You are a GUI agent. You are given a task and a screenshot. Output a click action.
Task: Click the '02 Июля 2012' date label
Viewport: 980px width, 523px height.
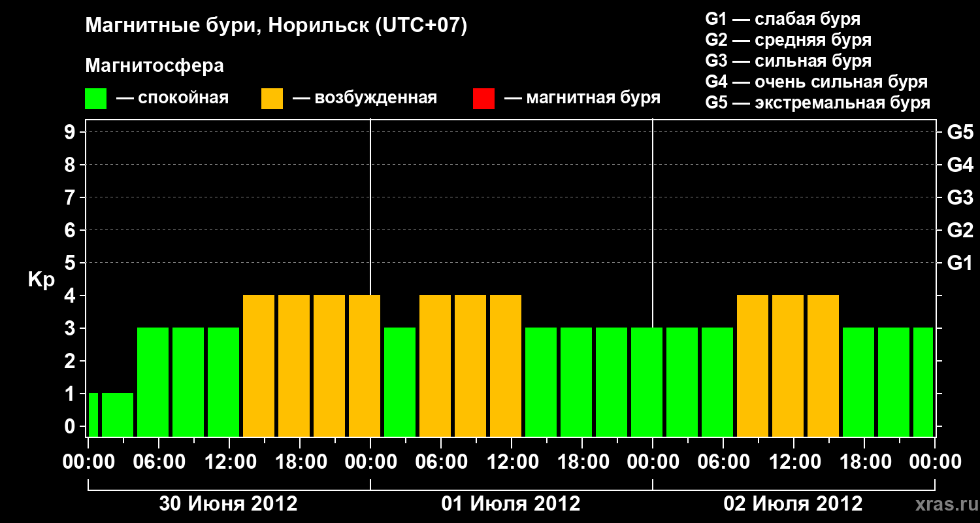tap(793, 504)
